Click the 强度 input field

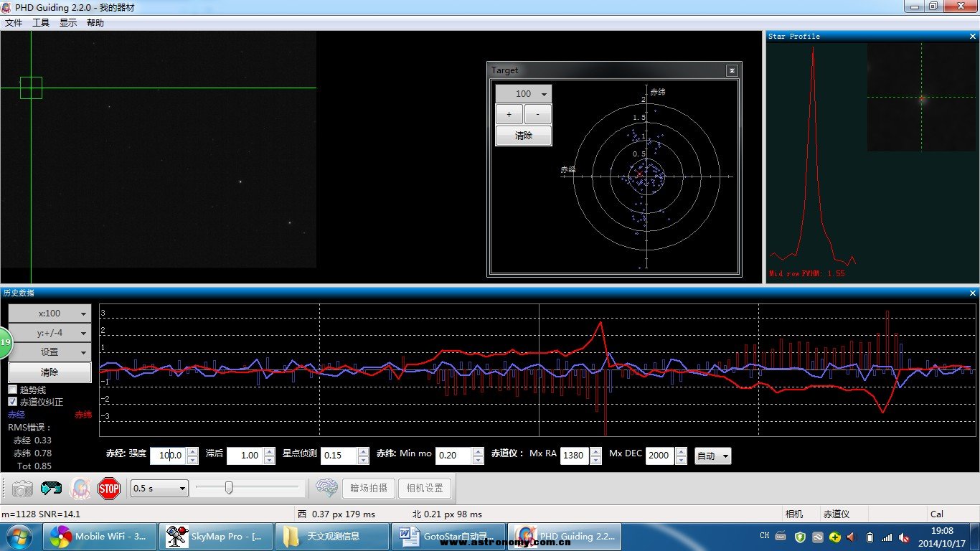169,456
